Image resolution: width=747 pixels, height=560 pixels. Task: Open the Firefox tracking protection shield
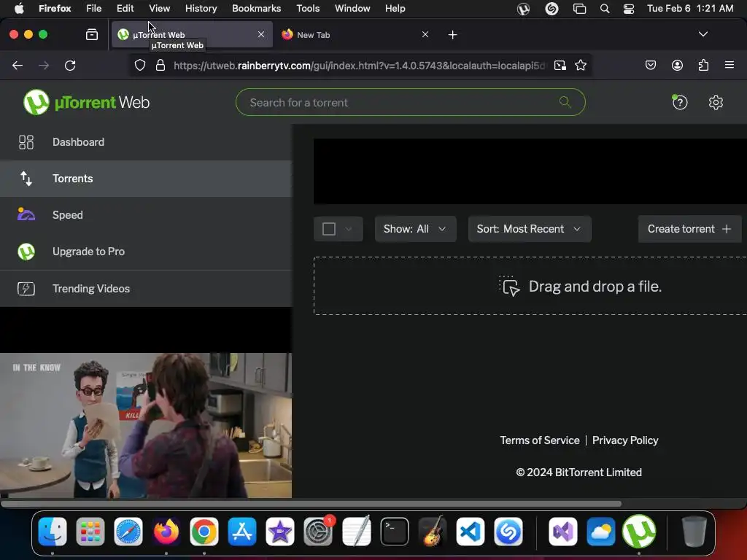click(139, 65)
